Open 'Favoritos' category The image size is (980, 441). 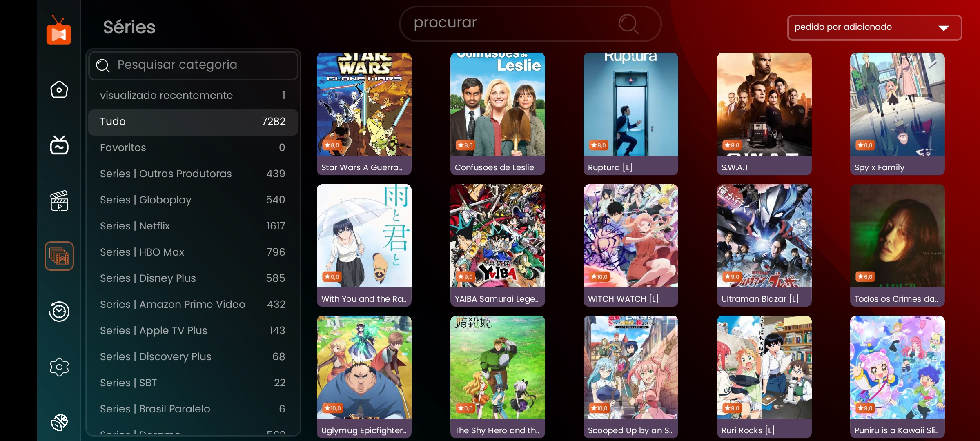coord(193,148)
